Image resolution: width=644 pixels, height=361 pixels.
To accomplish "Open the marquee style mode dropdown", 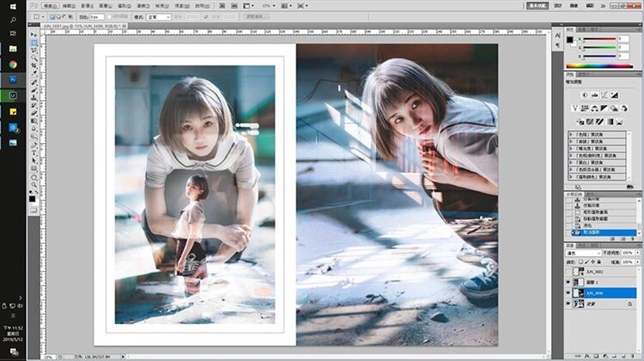I will coord(159,17).
